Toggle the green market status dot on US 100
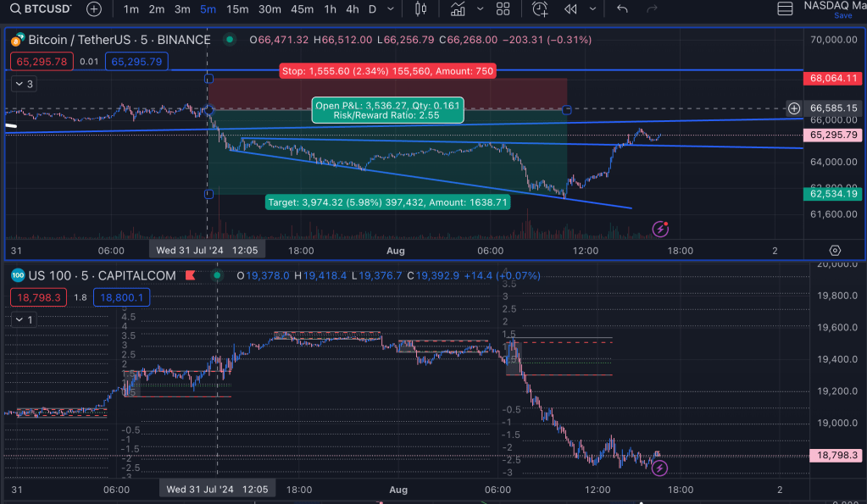Image resolution: width=867 pixels, height=504 pixels. point(217,275)
